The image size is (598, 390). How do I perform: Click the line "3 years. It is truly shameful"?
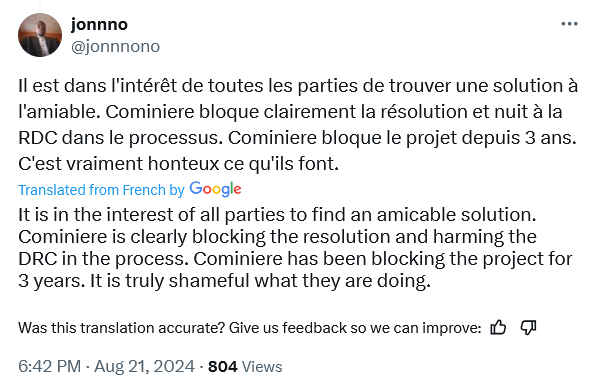point(224,281)
